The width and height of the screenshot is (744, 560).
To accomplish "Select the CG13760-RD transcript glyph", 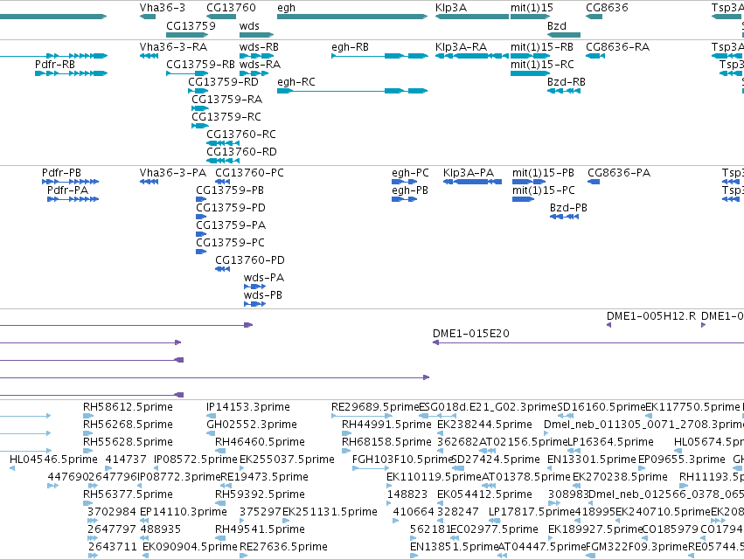I will pos(223,161).
